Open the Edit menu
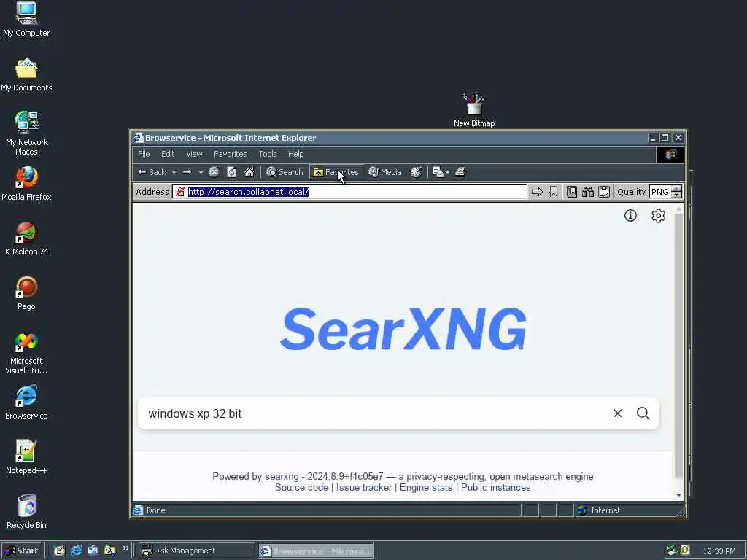The width and height of the screenshot is (747, 560). [168, 154]
